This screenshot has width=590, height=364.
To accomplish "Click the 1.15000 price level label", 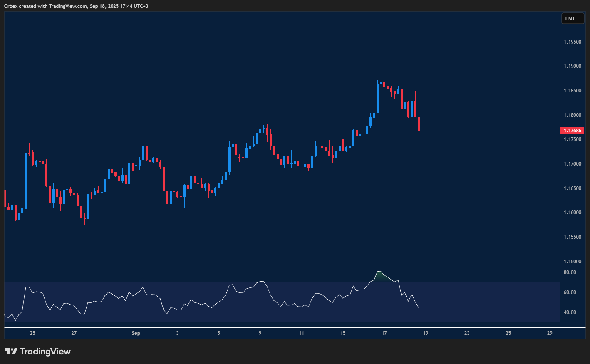I will click(x=572, y=262).
